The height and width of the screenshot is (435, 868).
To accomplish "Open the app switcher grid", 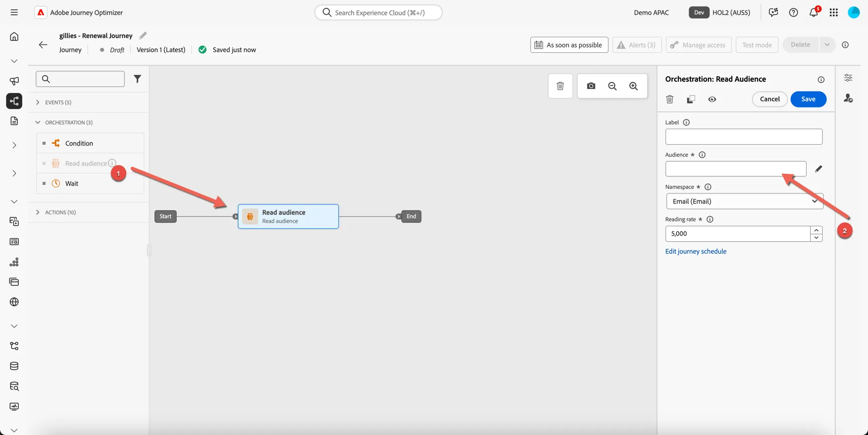I will [833, 13].
